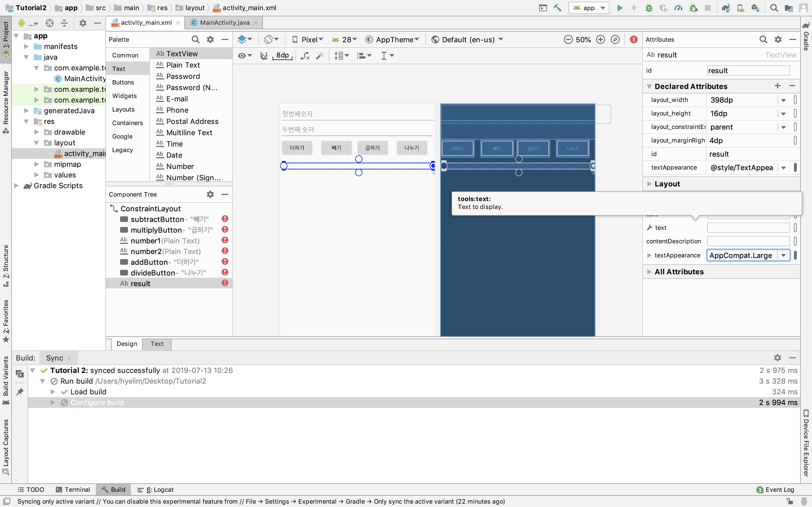Select TextView in the Palette list
This screenshot has width=812, height=507.
182,54
